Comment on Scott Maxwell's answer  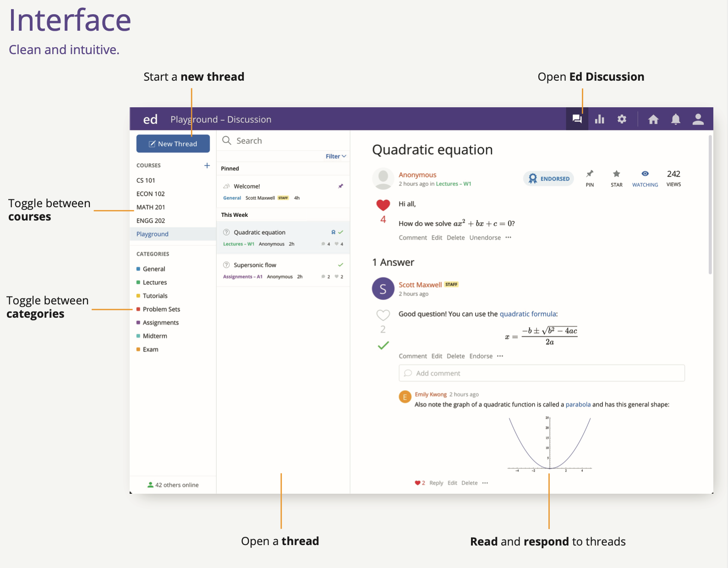coord(413,356)
